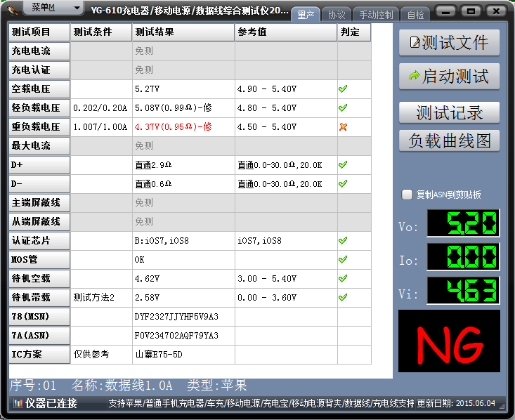
Task: Click the 参考值 column header
Action: pos(286,32)
